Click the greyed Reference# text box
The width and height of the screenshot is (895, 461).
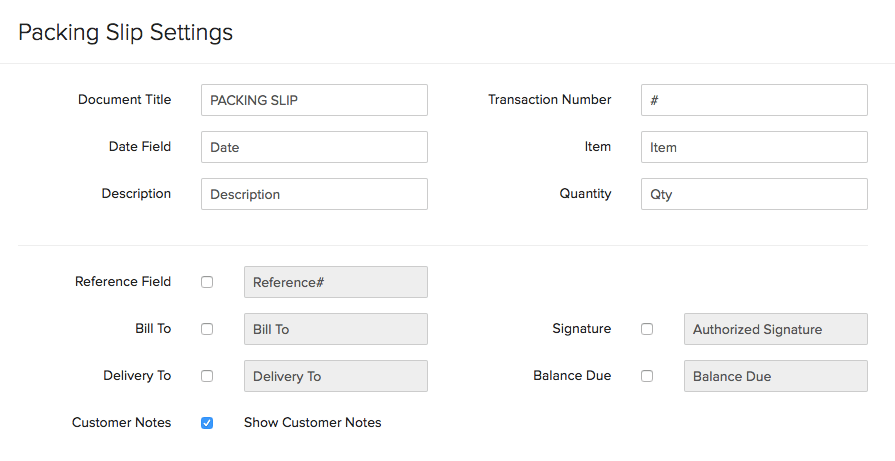point(336,282)
